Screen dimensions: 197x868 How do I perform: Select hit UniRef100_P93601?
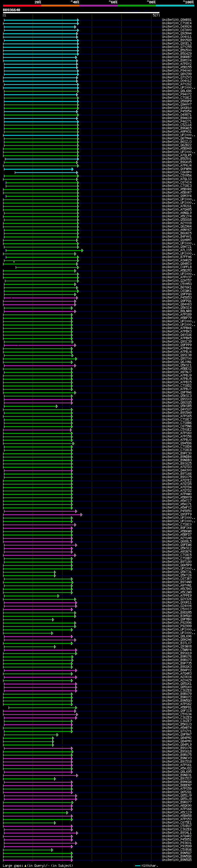(177, 843)
